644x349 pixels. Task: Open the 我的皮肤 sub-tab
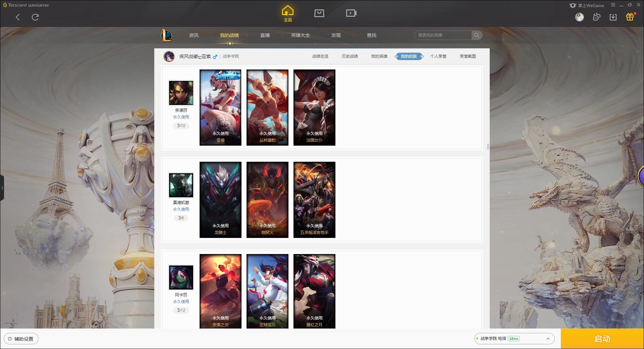[409, 56]
